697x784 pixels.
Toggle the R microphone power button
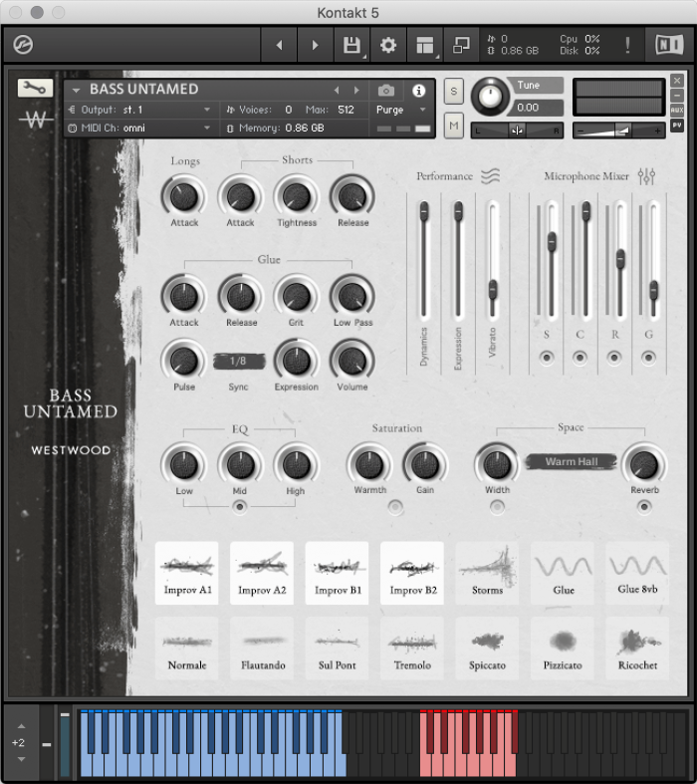pyautogui.click(x=614, y=358)
